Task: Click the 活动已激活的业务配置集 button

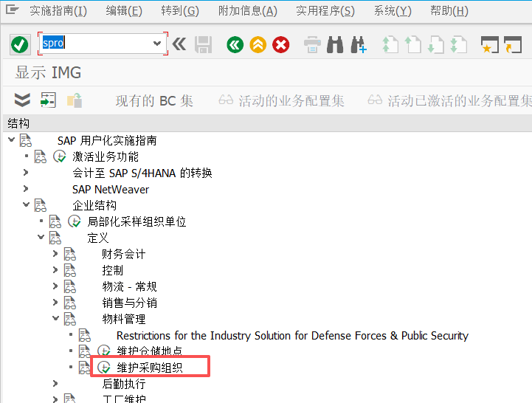Action: pos(449,101)
